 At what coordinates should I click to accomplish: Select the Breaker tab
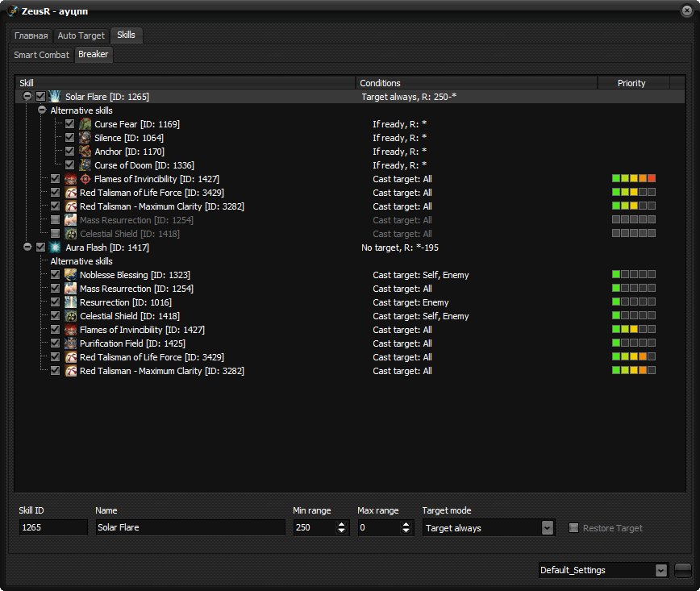[94, 55]
